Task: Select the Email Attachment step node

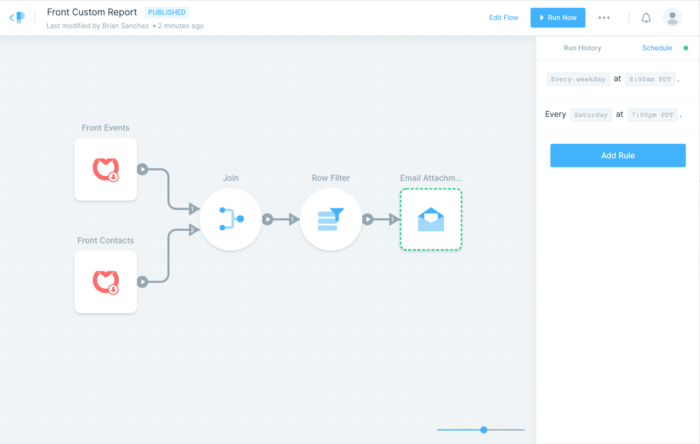Action: coord(431,219)
